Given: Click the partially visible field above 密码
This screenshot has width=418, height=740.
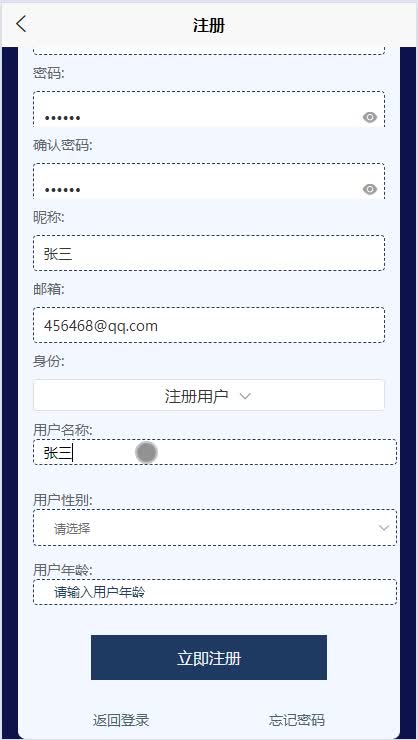Looking at the screenshot, I should [x=209, y=50].
